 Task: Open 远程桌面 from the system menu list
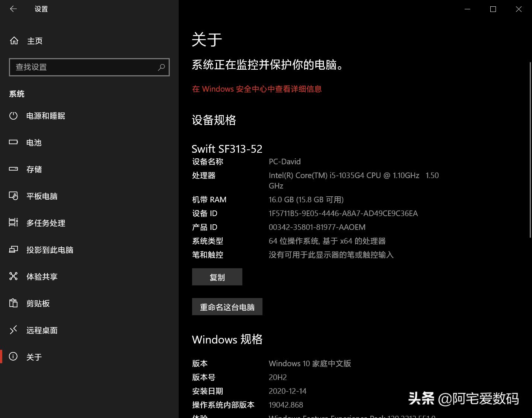tap(42, 330)
